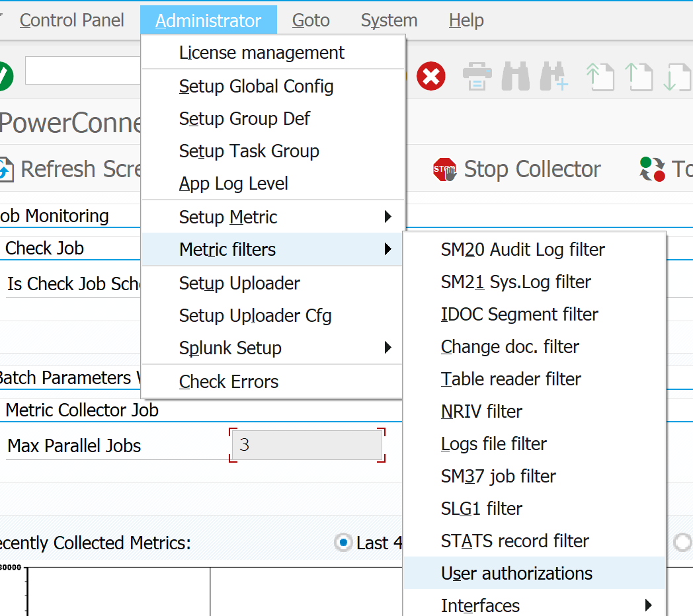The height and width of the screenshot is (616, 693).
Task: Click the Print icon in toolbar
Action: click(476, 77)
